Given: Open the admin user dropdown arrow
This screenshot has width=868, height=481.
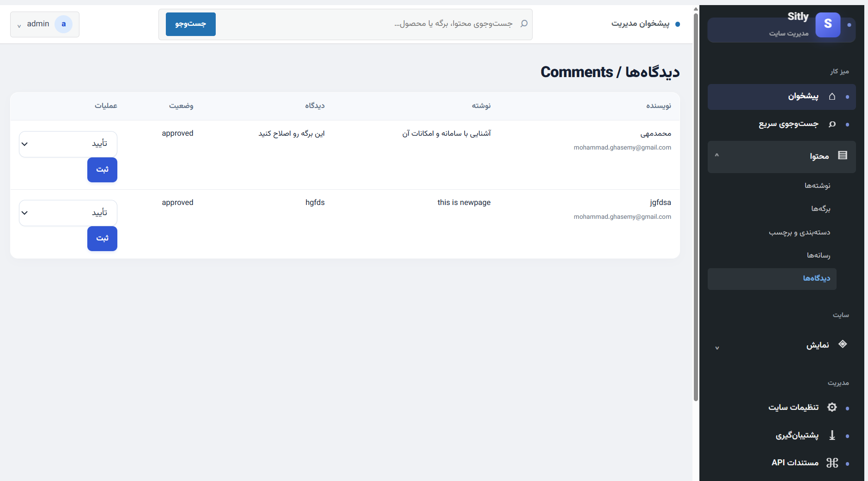Looking at the screenshot, I should point(19,26).
